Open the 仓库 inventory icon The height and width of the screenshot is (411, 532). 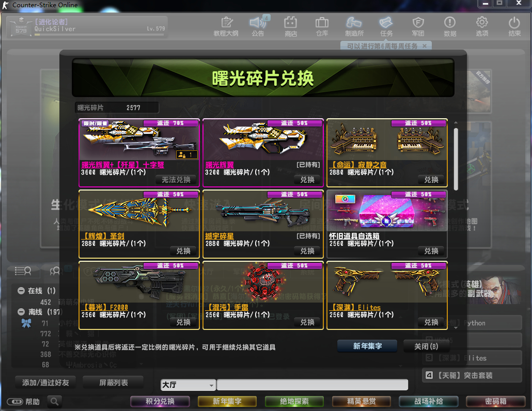tap(322, 26)
